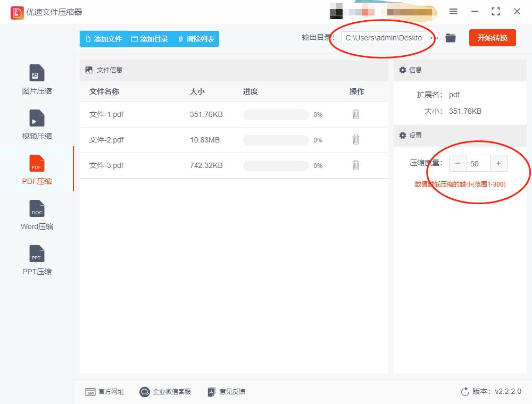Image resolution: width=532 pixels, height=404 pixels.
Task: Select the PPT压缩 tool
Action: pos(36,259)
